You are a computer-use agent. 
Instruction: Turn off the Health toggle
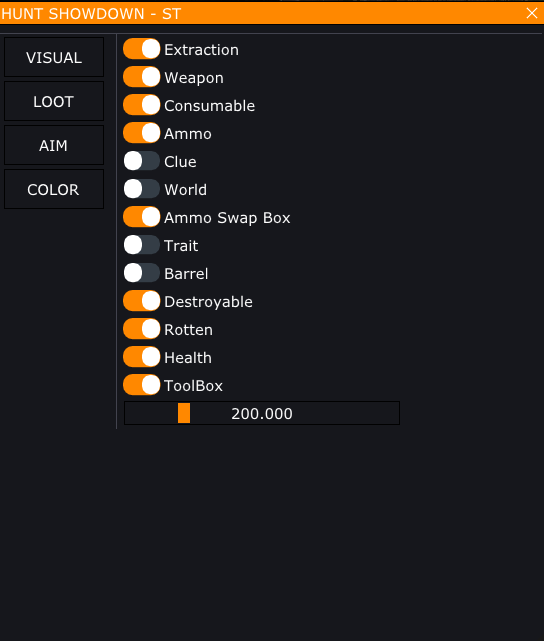(141, 357)
